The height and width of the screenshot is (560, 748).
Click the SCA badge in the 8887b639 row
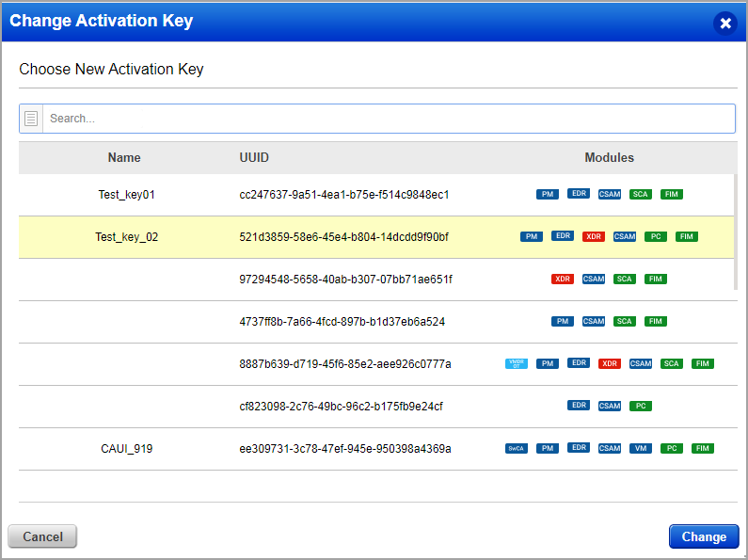[x=671, y=363]
